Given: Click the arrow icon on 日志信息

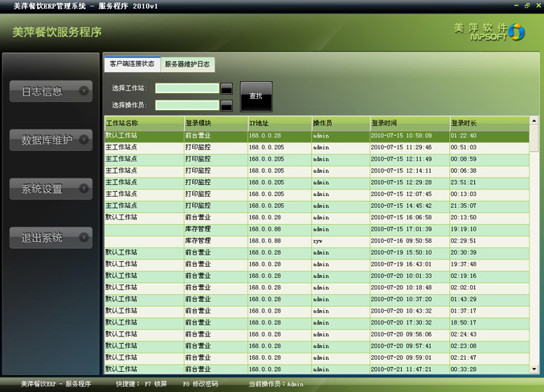Looking at the screenshot, I should click(84, 91).
